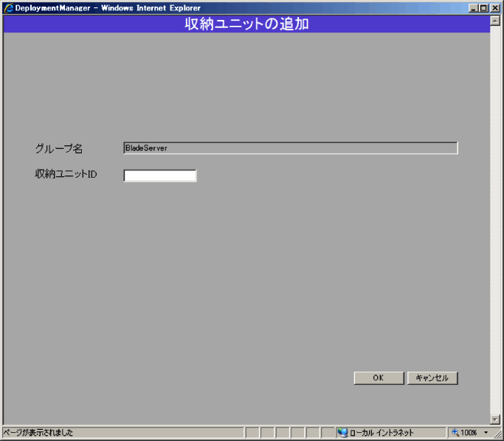The image size is (504, 441).
Task: Click the scrollbar down arrow
Action: pyautogui.click(x=495, y=419)
